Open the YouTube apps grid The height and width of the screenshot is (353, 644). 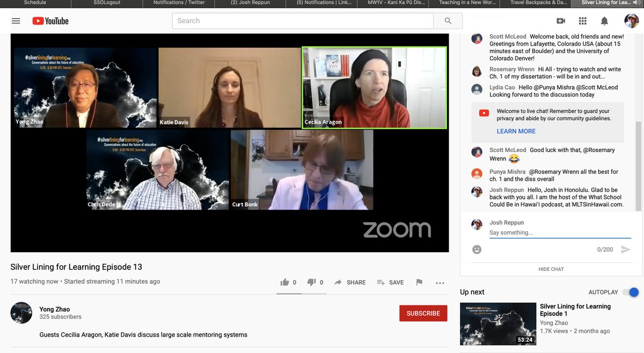coord(583,21)
